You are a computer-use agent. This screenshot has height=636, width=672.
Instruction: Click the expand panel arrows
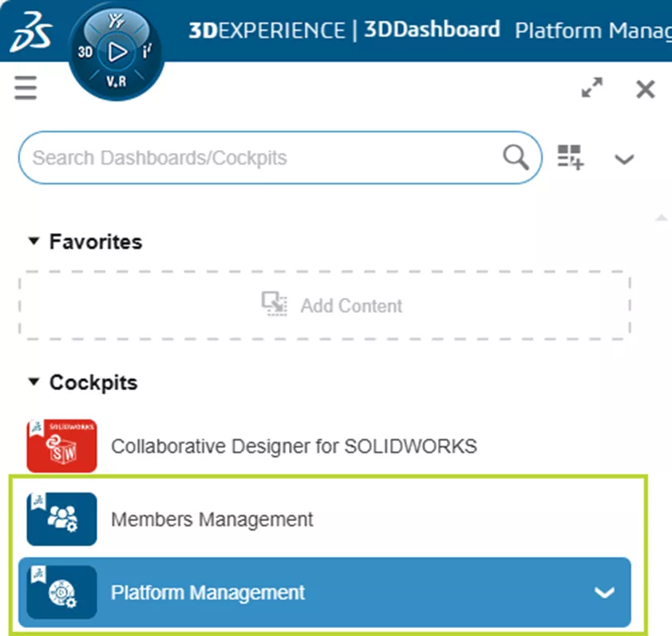(x=591, y=89)
